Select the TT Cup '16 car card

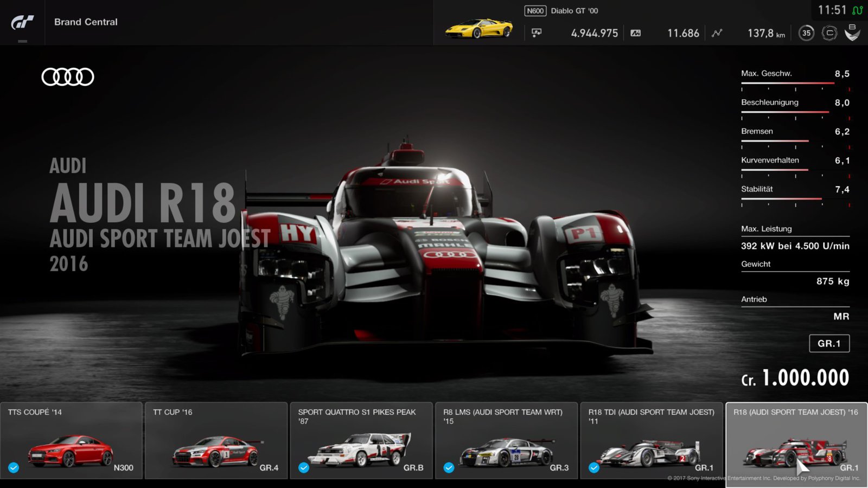click(216, 440)
